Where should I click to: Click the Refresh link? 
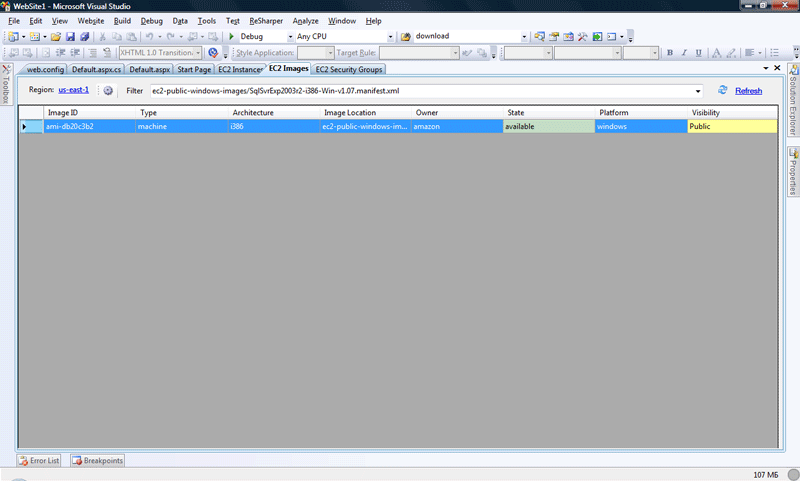click(x=748, y=91)
